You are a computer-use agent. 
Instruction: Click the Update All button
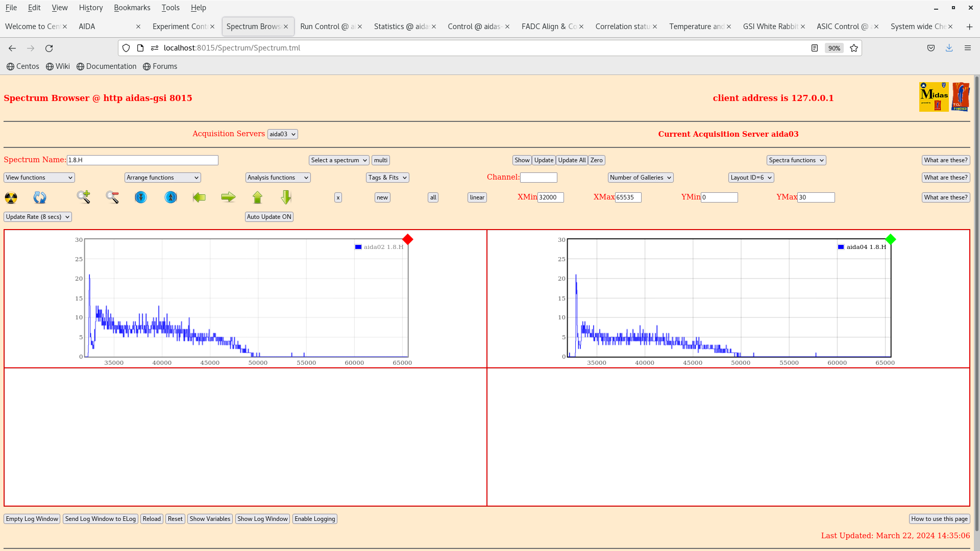(572, 160)
